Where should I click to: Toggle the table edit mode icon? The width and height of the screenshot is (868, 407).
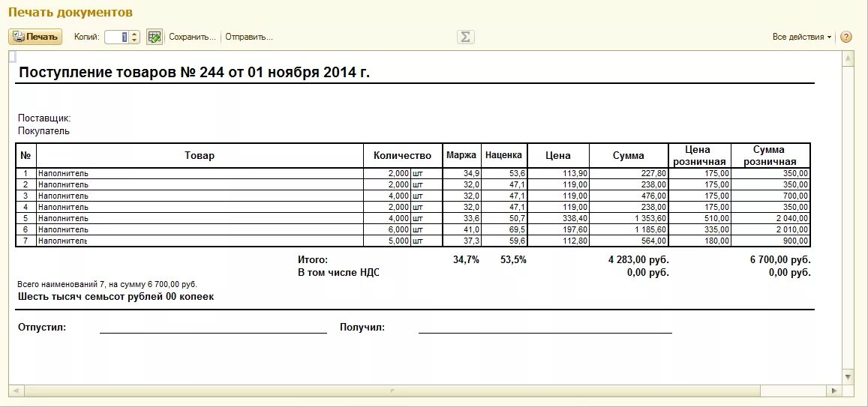[155, 37]
